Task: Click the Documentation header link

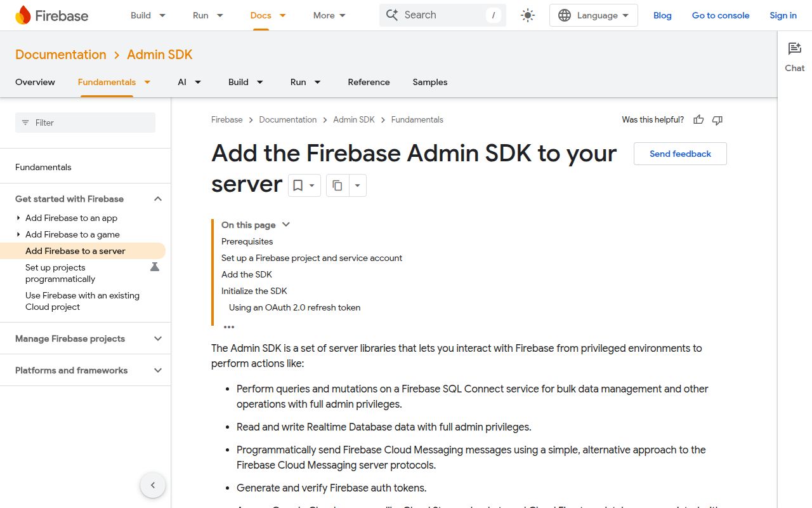Action: pyautogui.click(x=61, y=55)
